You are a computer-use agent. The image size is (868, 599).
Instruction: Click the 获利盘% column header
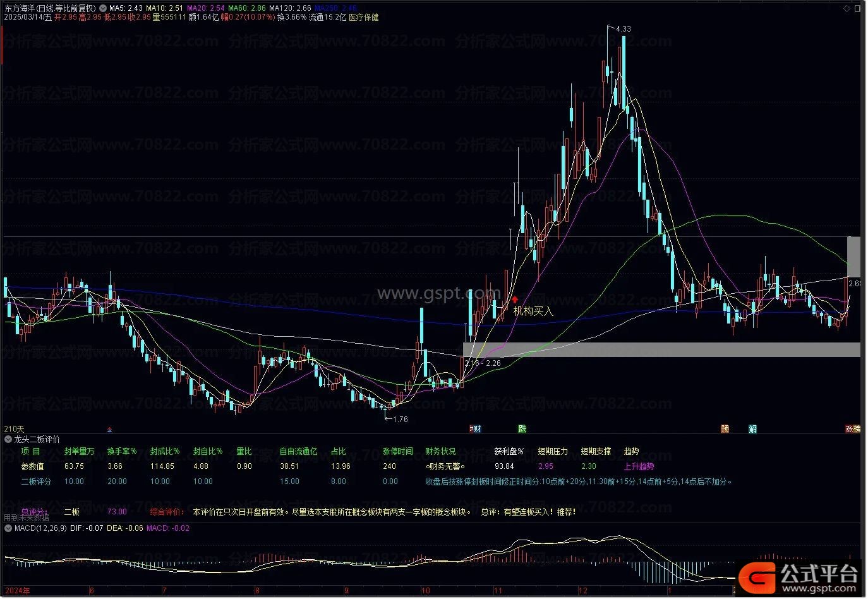click(x=509, y=451)
